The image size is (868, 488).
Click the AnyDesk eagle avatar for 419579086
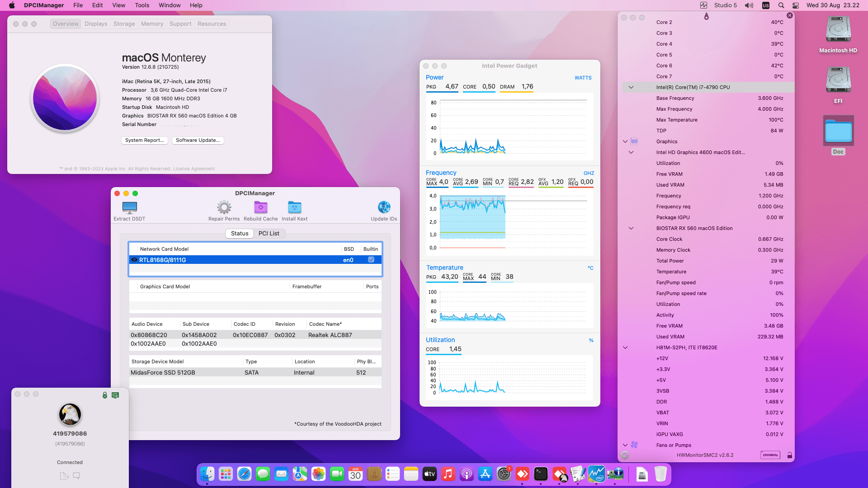70,414
